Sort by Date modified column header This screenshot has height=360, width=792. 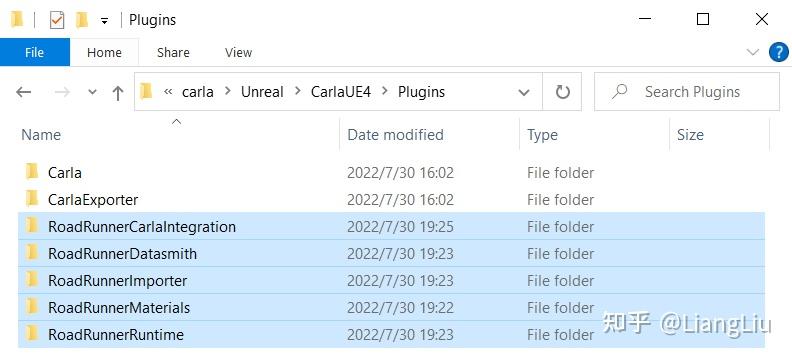click(395, 135)
